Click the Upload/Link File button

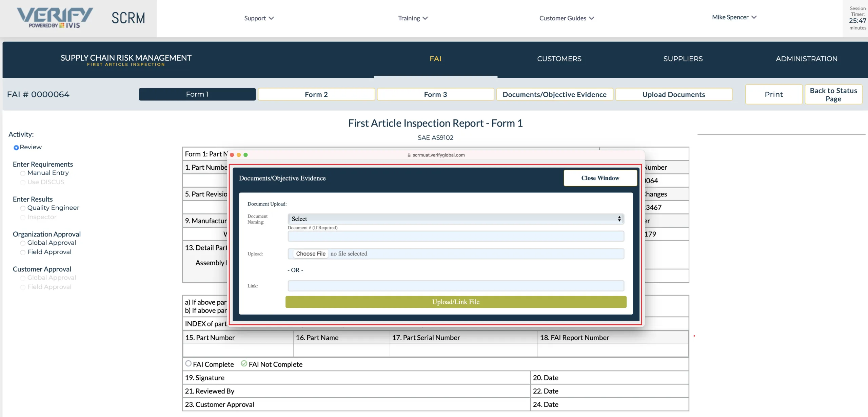coord(456,302)
